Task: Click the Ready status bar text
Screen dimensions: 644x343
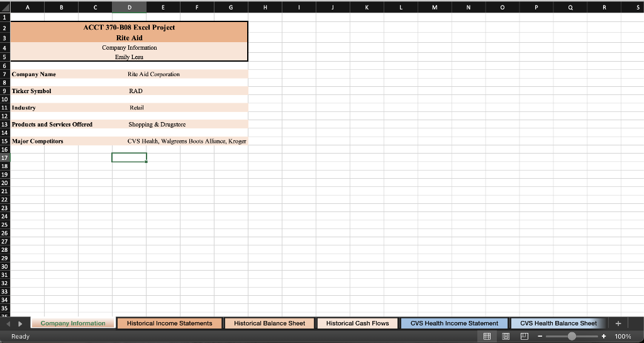Action: coord(20,337)
